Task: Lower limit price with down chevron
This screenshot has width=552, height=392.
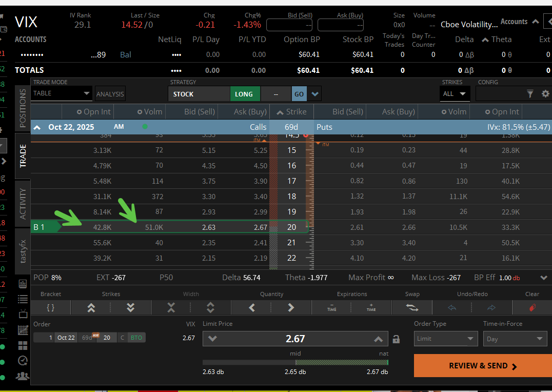Action: pyautogui.click(x=212, y=339)
